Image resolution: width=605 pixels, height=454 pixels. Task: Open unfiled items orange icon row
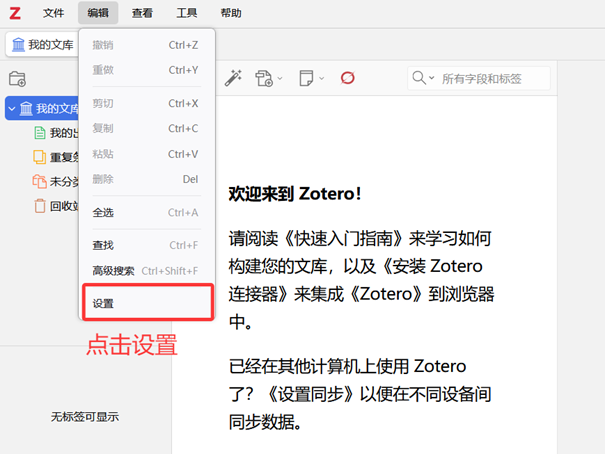pyautogui.click(x=56, y=181)
